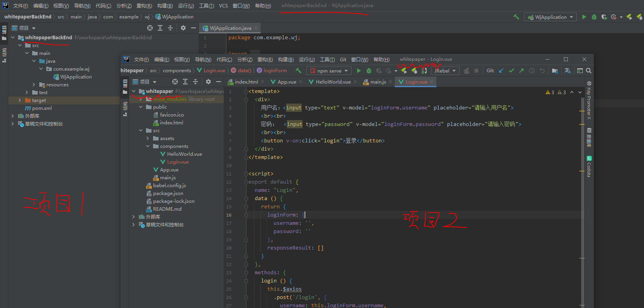Open database (数据库) side panel
Viewport: 644px width, 308px height.
[x=589, y=137]
